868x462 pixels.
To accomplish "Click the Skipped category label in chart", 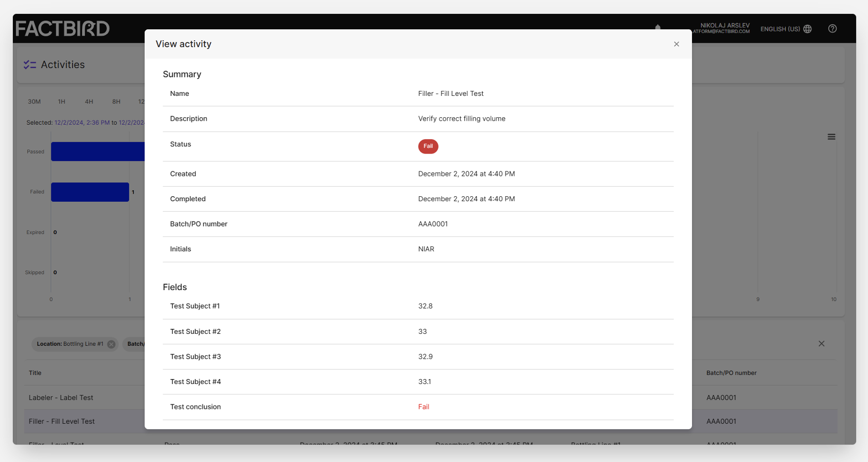I will pos(35,272).
